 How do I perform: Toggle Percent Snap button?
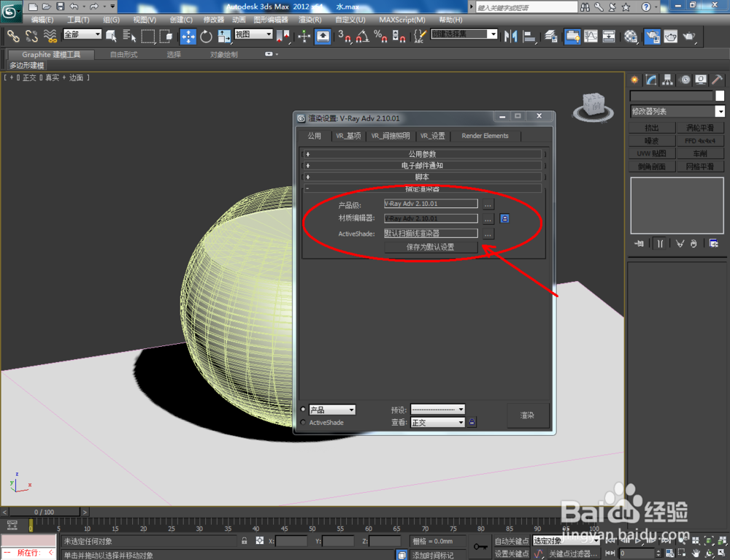[x=380, y=36]
